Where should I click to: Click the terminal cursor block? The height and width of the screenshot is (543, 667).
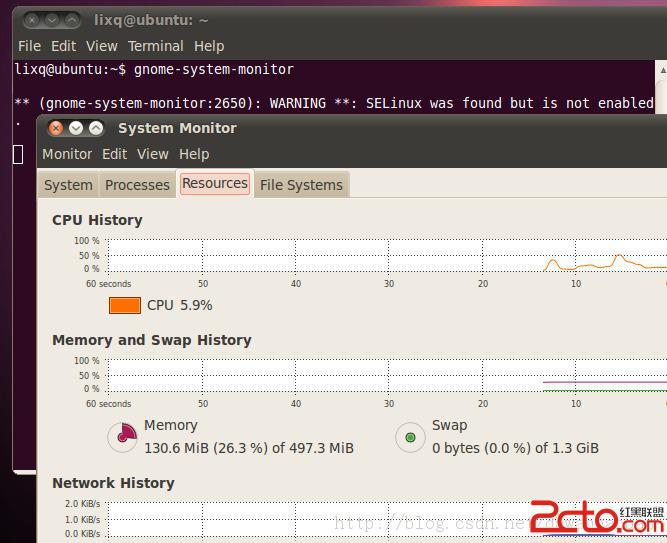coord(18,154)
